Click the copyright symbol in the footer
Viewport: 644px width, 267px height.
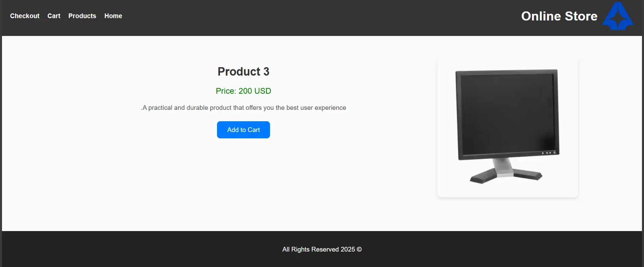point(359,249)
